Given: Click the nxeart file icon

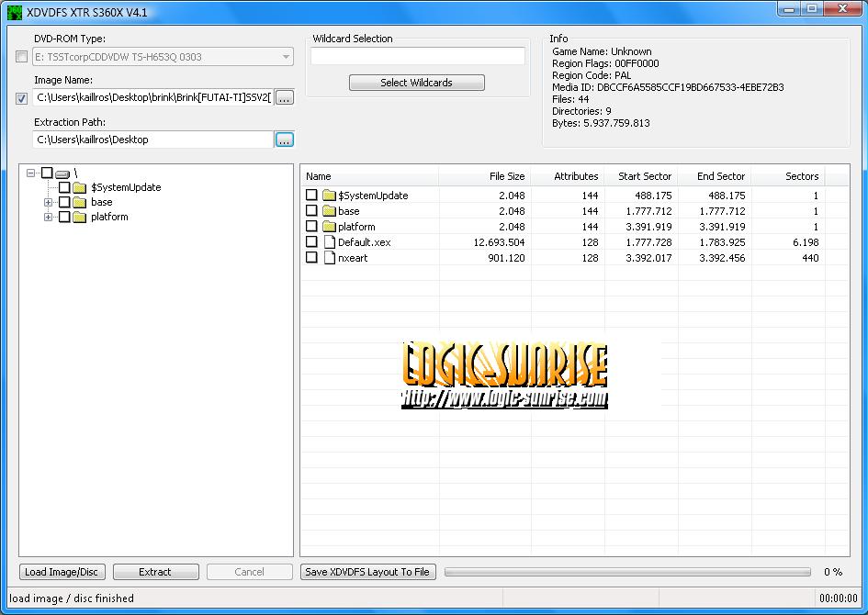Looking at the screenshot, I should point(330,257).
